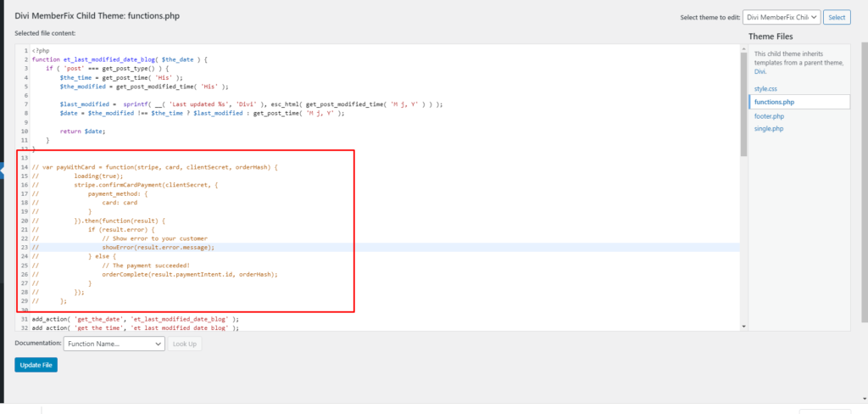The image size is (868, 414).
Task: Open style.css from Theme Files
Action: tap(765, 87)
